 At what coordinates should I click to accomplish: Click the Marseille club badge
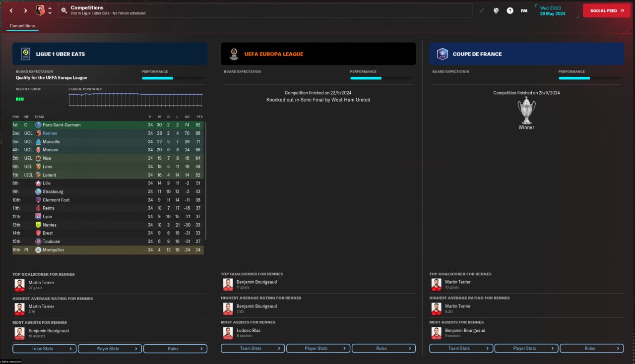[38, 142]
